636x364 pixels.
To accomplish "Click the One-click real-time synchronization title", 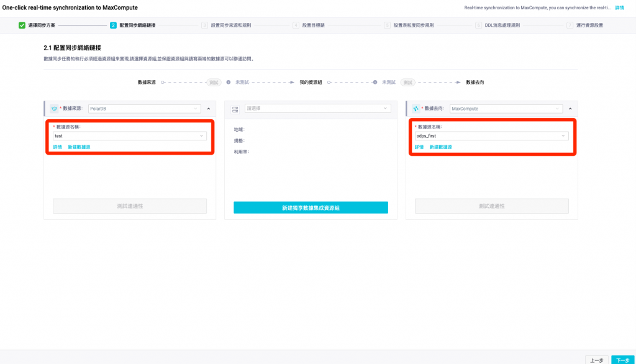I will click(70, 7).
